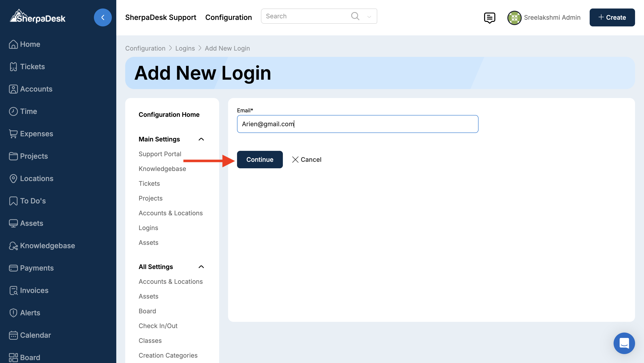Click the Locations pin icon
Image resolution: width=644 pixels, height=363 pixels.
coord(13,179)
